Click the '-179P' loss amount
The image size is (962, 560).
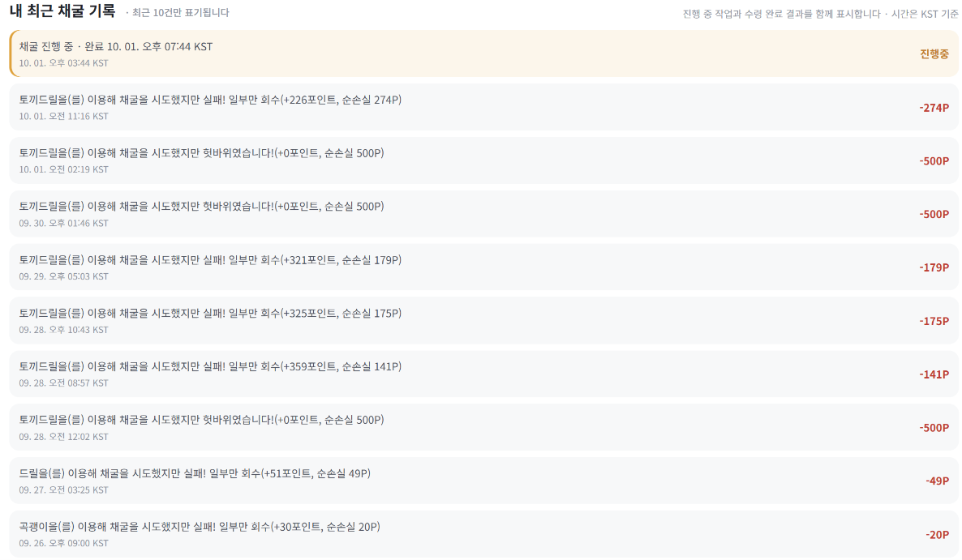coord(934,267)
